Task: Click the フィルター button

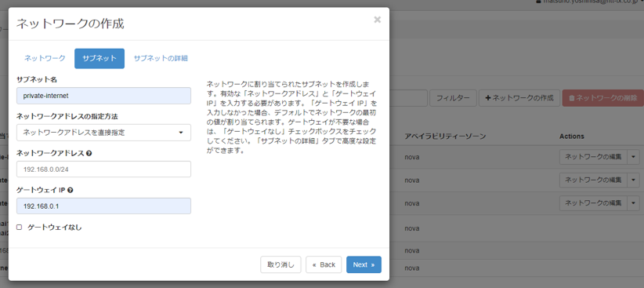Action: 453,98
